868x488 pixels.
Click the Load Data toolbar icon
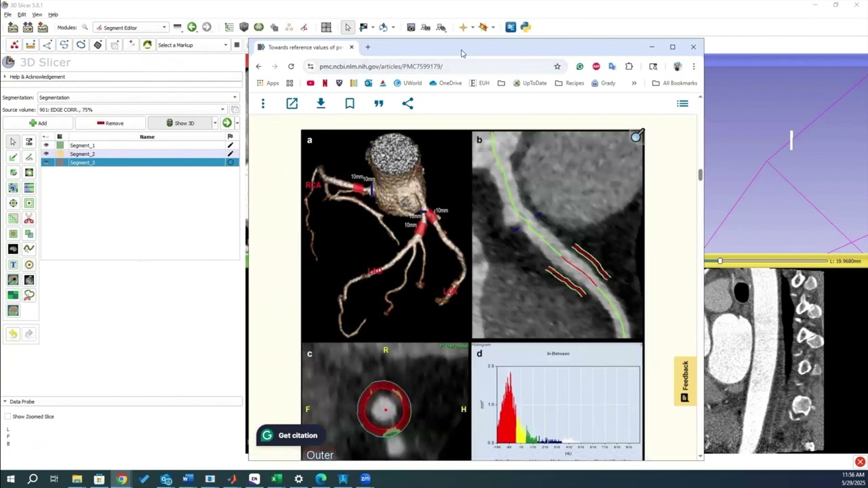click(13, 27)
